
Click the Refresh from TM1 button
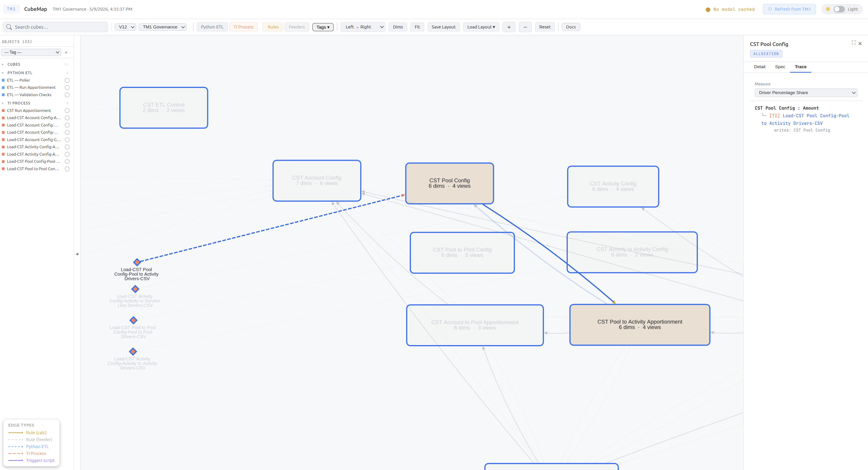[789, 9]
